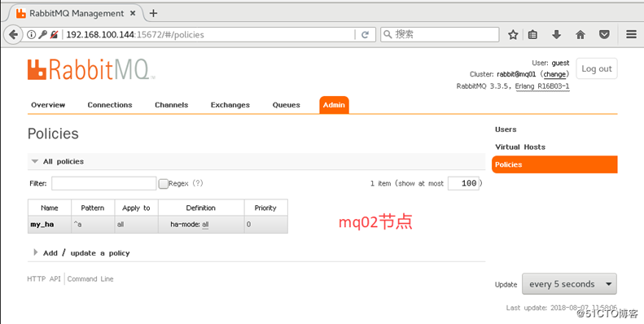
Task: Bookmark this page with star icon
Action: point(513,34)
